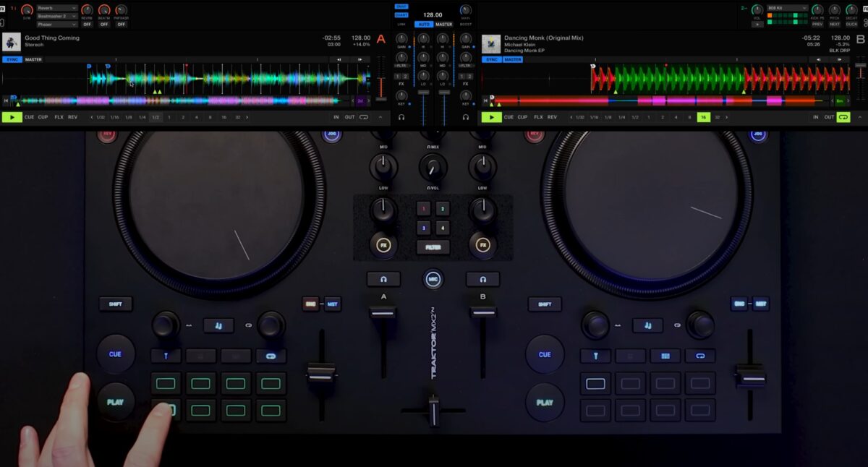Viewport: 868px width, 467px height.
Task: Switch to the MASTER tempo tab
Action: pos(443,24)
